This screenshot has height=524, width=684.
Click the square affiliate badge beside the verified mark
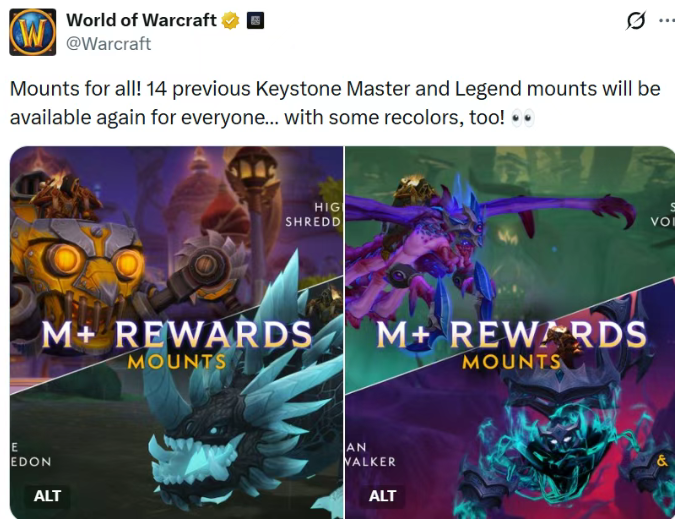pyautogui.click(x=255, y=21)
